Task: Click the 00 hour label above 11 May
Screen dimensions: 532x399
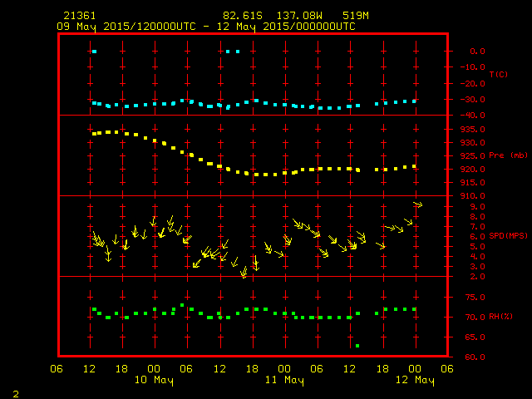Action: (x=284, y=369)
